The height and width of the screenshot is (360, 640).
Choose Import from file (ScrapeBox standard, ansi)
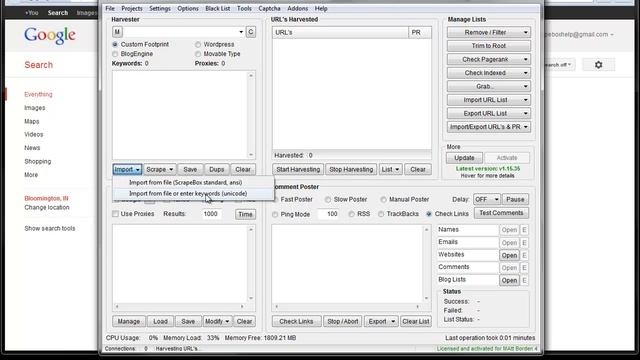tap(193, 182)
